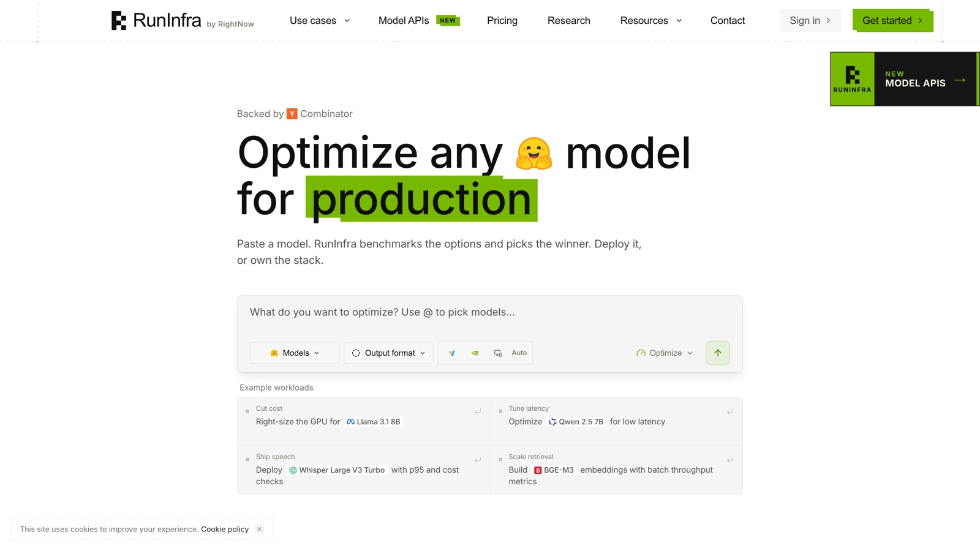The image size is (980, 551).
Task: Click enter arrow on Cut cost card
Action: pyautogui.click(x=478, y=412)
